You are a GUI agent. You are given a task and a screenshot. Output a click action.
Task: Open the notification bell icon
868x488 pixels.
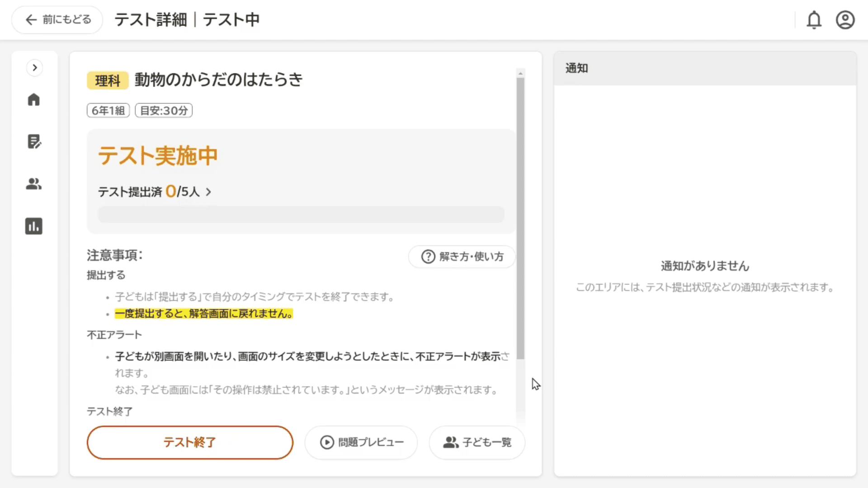pyautogui.click(x=814, y=20)
